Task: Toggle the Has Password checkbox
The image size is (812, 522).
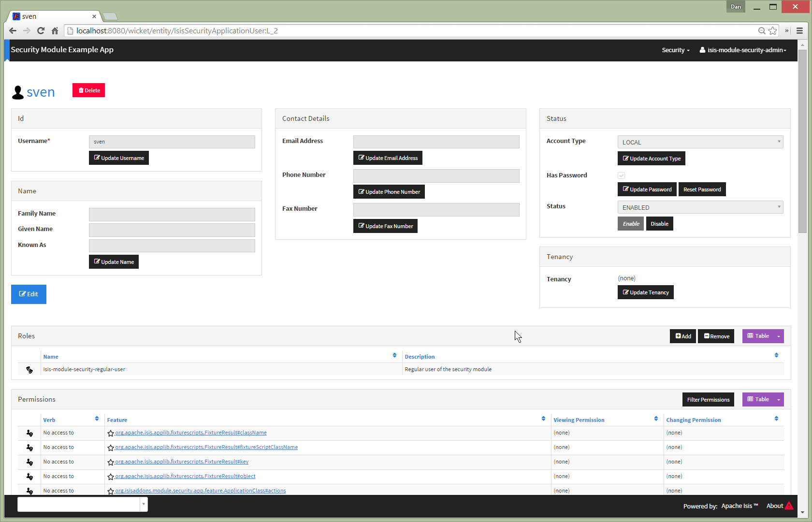Action: pos(621,175)
